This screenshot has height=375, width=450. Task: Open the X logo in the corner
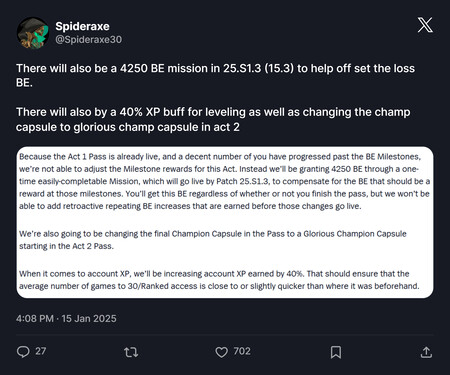425,25
